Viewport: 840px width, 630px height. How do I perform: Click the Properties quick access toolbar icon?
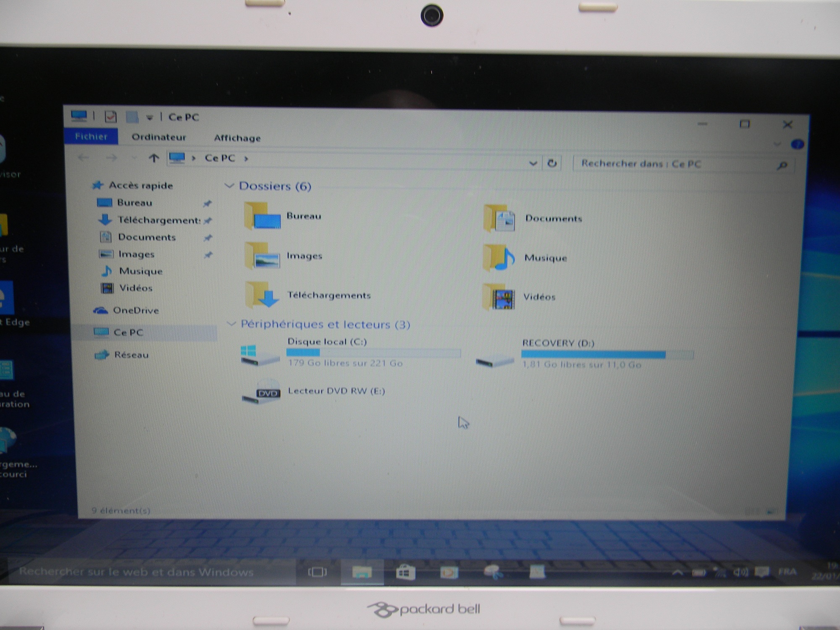pos(110,116)
